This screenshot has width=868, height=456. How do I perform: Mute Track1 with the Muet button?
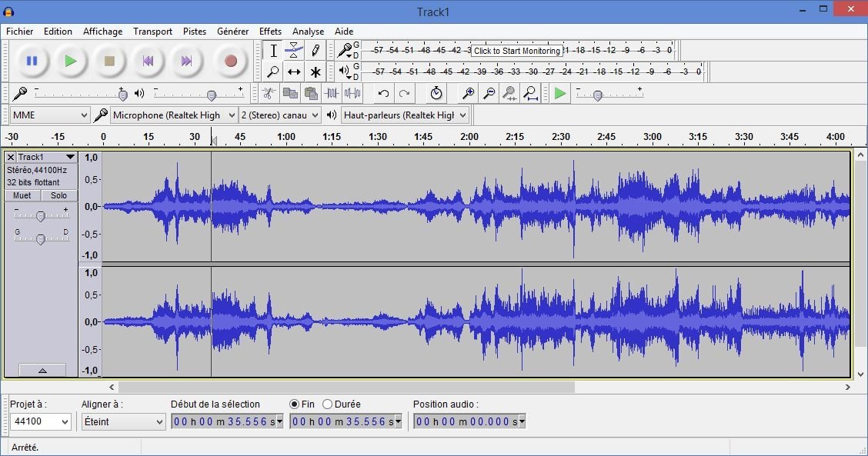click(x=22, y=195)
